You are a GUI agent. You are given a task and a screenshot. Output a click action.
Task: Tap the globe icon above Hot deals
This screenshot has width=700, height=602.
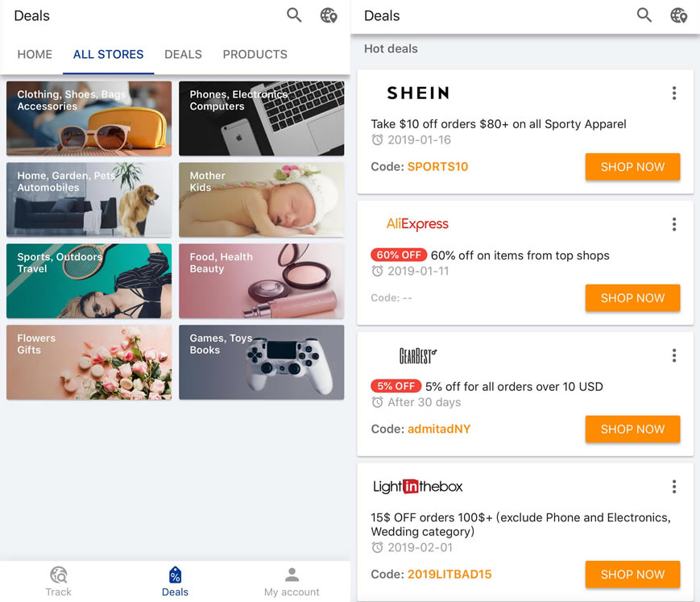click(679, 15)
